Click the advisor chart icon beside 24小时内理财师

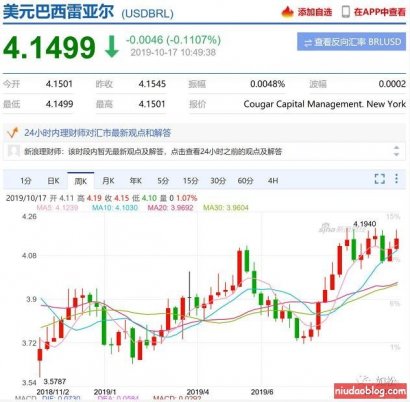13,132
